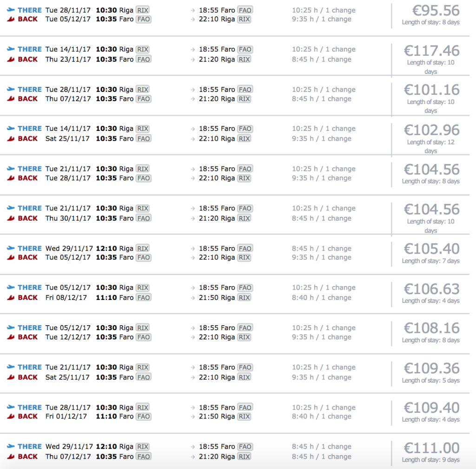
Task: Click the return plane icon in the €111.00 result
Action: pyautogui.click(x=11, y=456)
